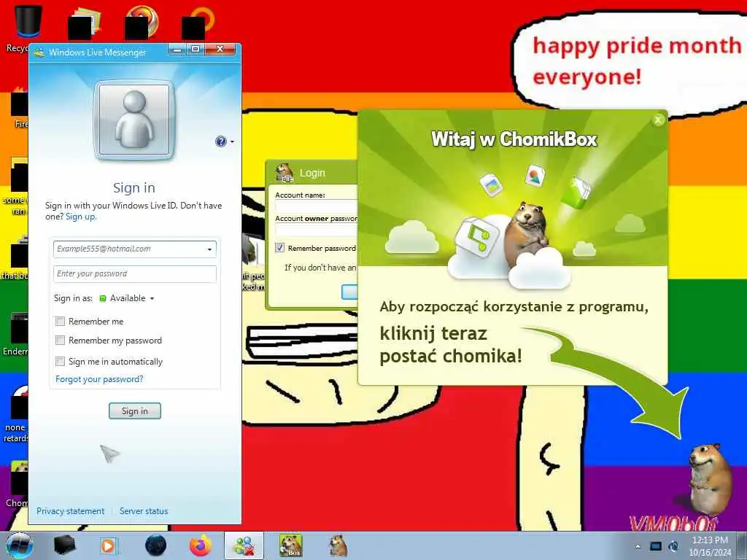747x560 pixels.
Task: Open Windows Media Player in the taskbar
Action: (109, 545)
